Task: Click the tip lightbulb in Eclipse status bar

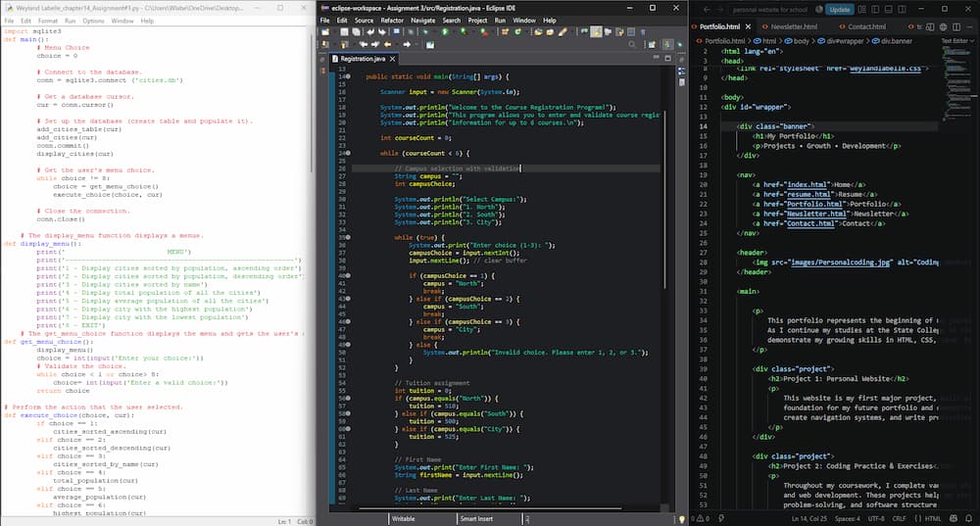Action: coord(682,519)
